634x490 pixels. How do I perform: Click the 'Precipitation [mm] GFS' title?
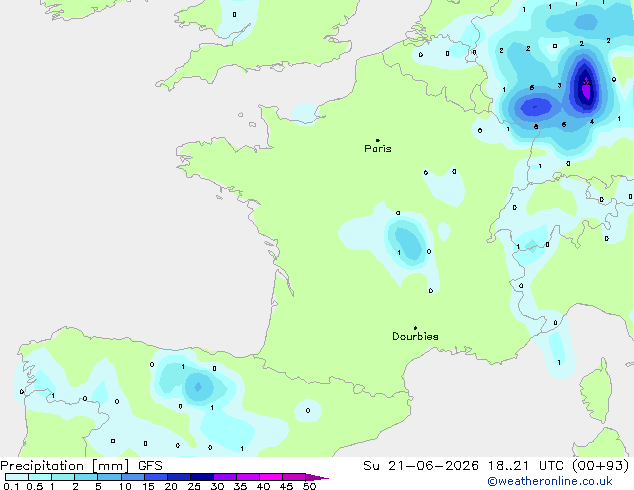click(x=81, y=466)
